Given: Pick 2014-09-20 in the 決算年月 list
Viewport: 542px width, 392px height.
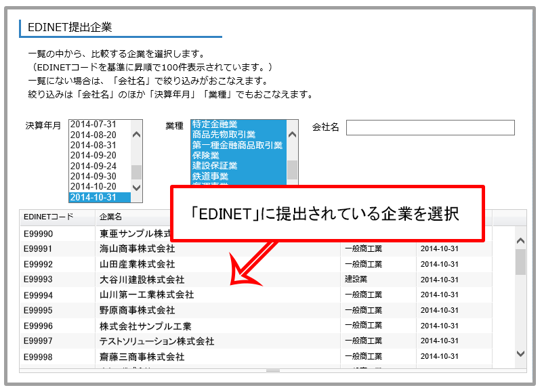Looking at the screenshot, I should (93, 156).
